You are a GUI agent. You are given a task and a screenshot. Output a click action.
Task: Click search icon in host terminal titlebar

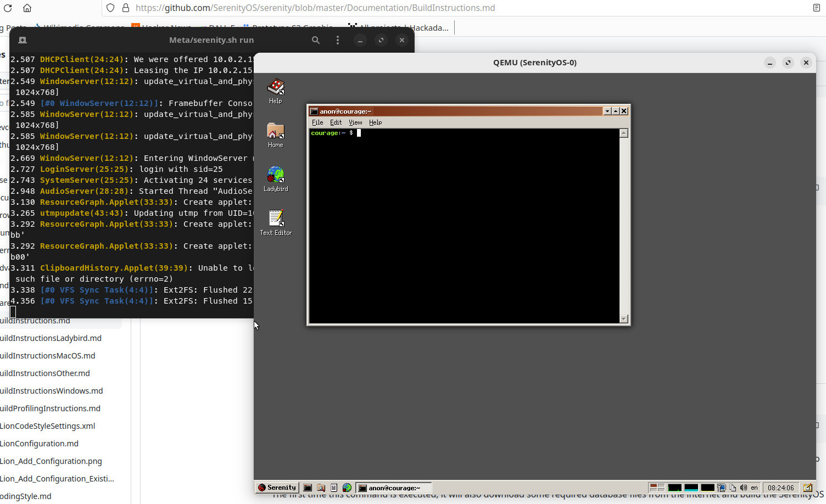[x=316, y=40]
